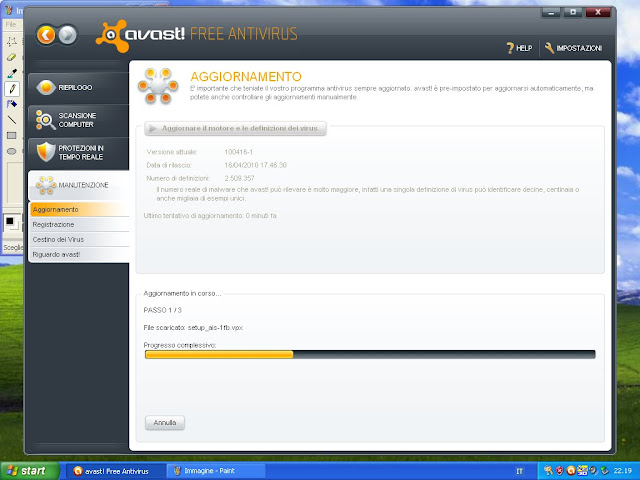Select the Color Picker tool in Paint
Image resolution: width=640 pixels, height=480 pixels.
(x=12, y=73)
